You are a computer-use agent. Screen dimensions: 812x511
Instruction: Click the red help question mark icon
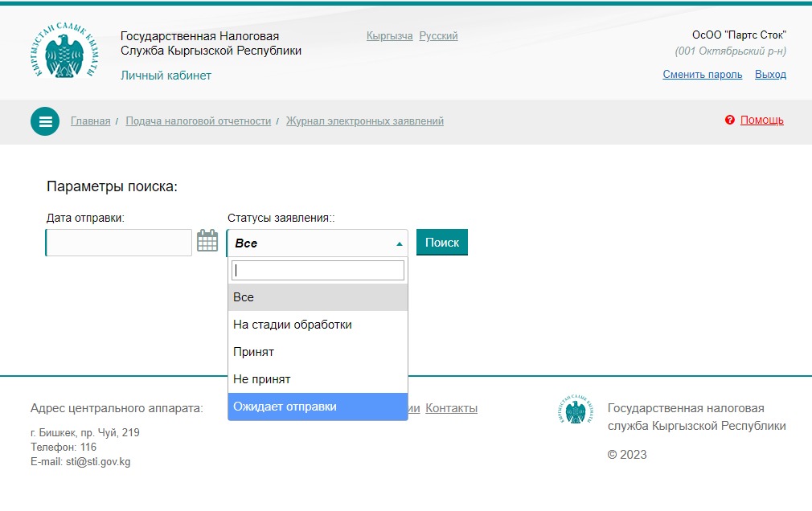point(730,121)
